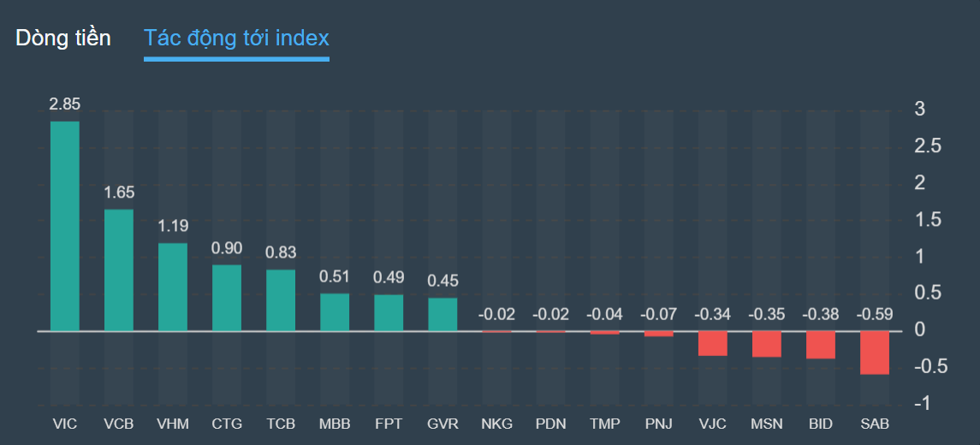The image size is (980, 445).
Task: Click the CTG green bar
Action: pyautogui.click(x=227, y=298)
